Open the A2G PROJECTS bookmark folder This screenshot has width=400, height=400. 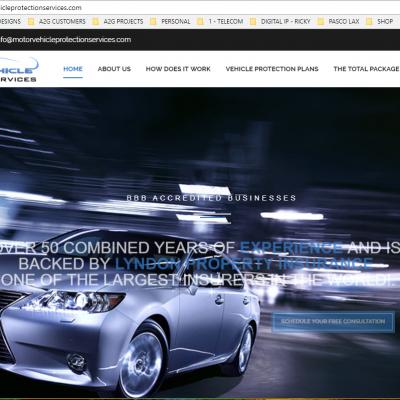click(x=123, y=22)
